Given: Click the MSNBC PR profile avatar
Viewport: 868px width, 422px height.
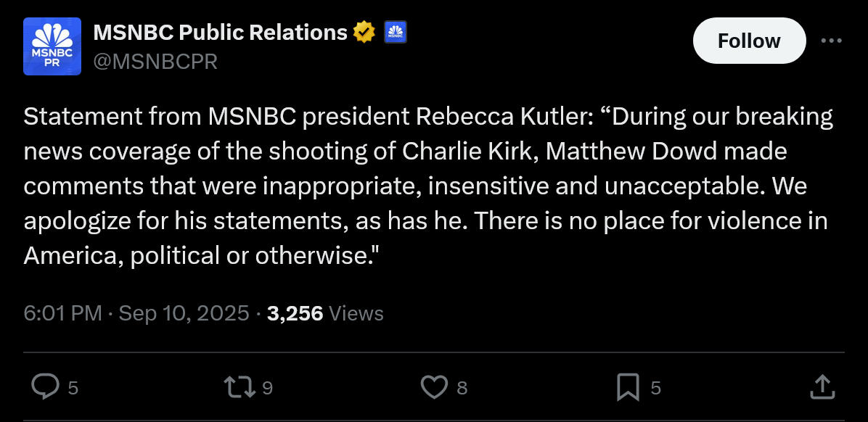Looking at the screenshot, I should click(x=52, y=46).
